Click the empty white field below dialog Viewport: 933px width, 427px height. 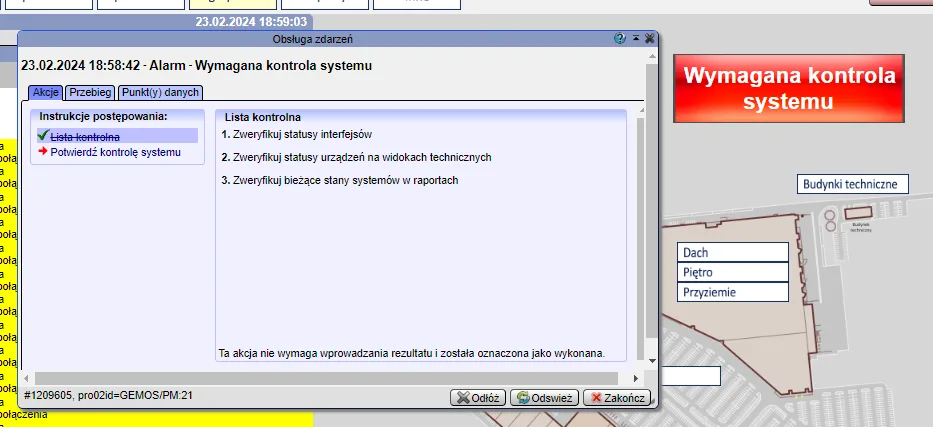coord(690,376)
